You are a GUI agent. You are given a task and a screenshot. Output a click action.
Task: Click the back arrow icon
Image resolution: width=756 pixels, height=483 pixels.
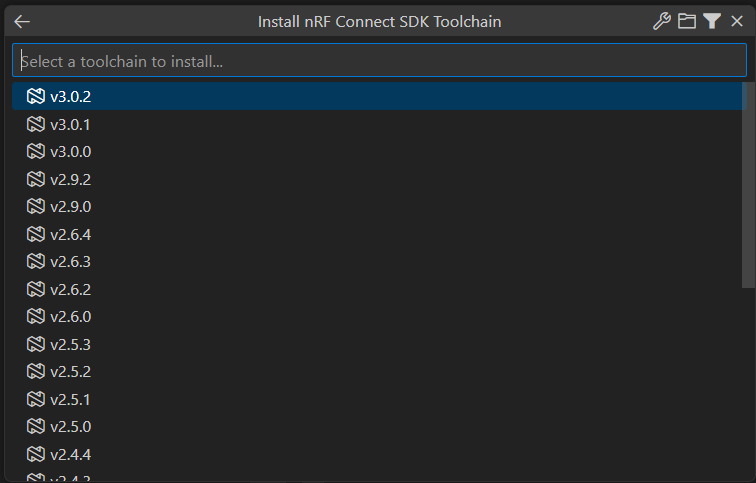point(22,21)
